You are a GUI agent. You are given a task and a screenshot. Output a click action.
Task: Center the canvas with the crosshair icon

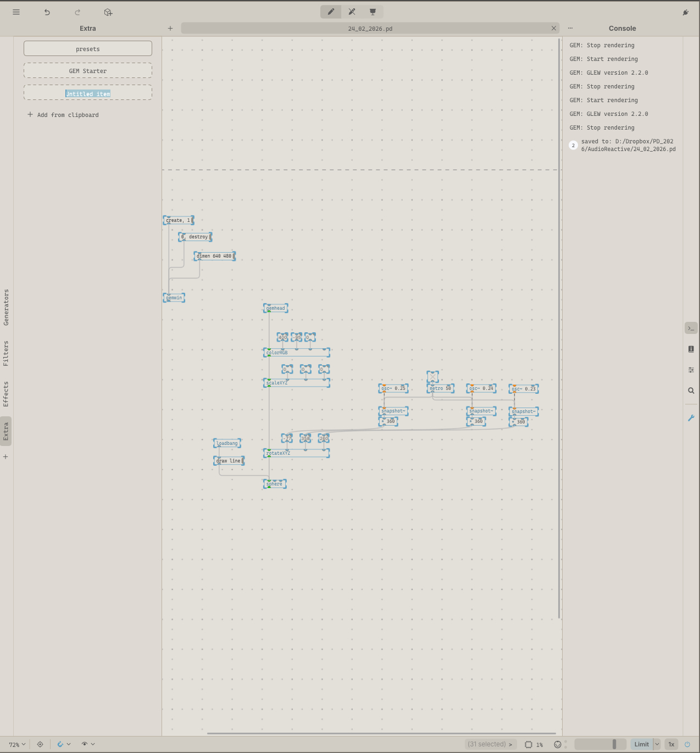pyautogui.click(x=40, y=744)
